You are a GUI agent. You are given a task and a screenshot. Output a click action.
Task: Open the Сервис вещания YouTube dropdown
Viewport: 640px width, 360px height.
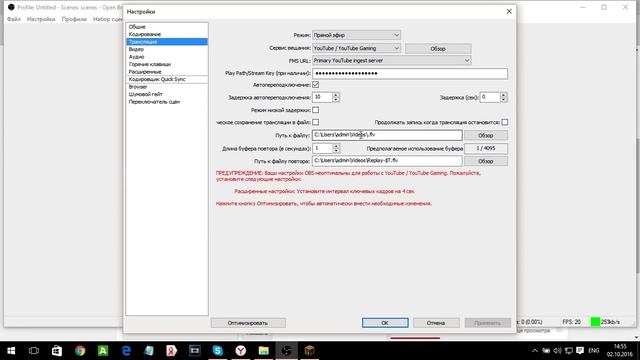pyautogui.click(x=356, y=48)
